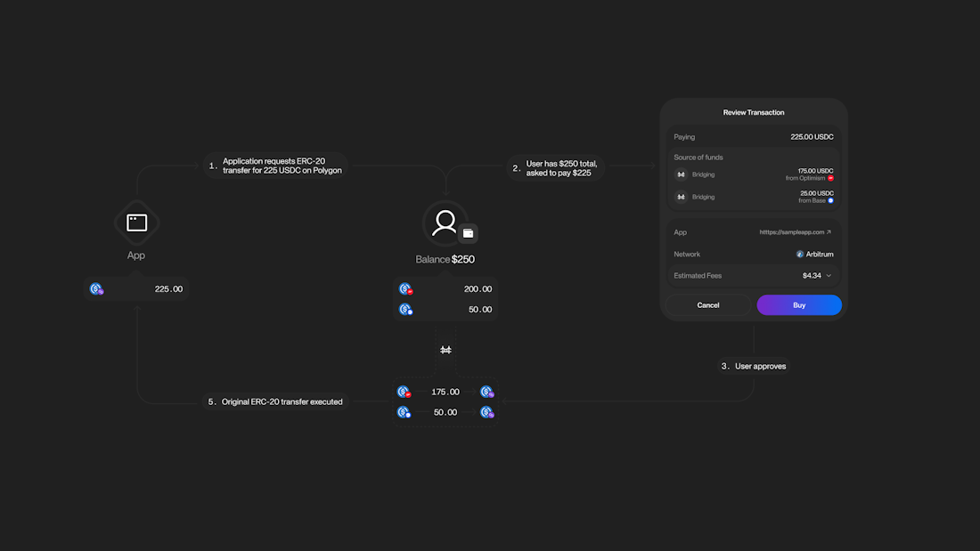Select the Balance $250 label
Image resolution: width=980 pixels, height=551 pixels.
pyautogui.click(x=445, y=259)
